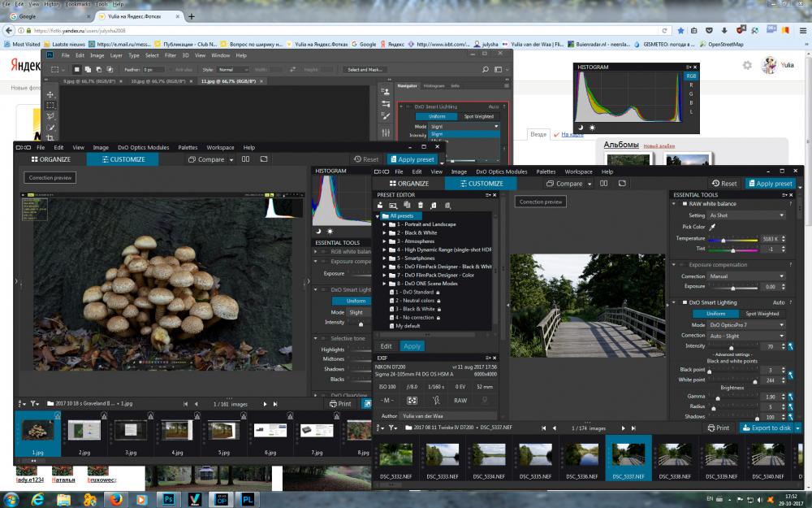
Task: Switch to the 11.jpg document tab in Photoshop
Action: pos(229,81)
